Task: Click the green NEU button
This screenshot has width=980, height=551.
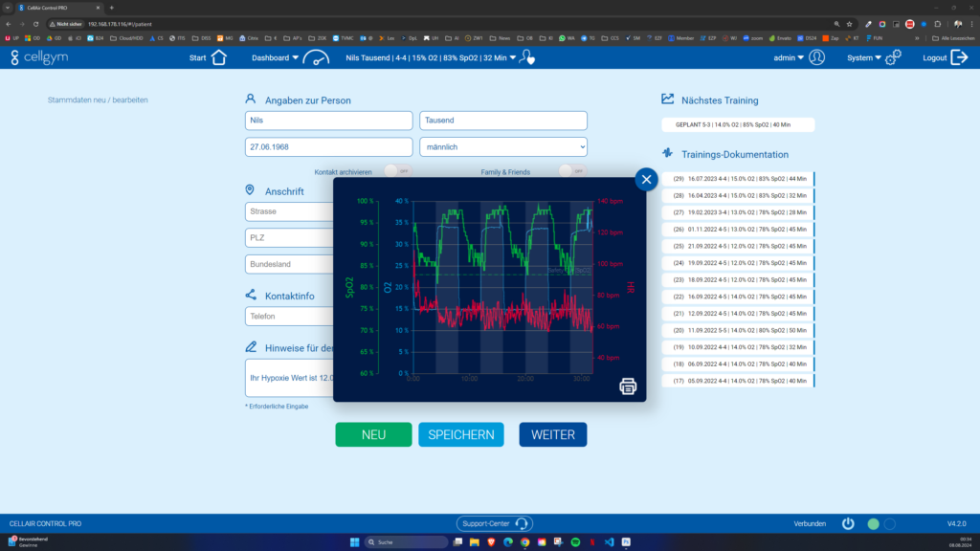Action: 373,434
